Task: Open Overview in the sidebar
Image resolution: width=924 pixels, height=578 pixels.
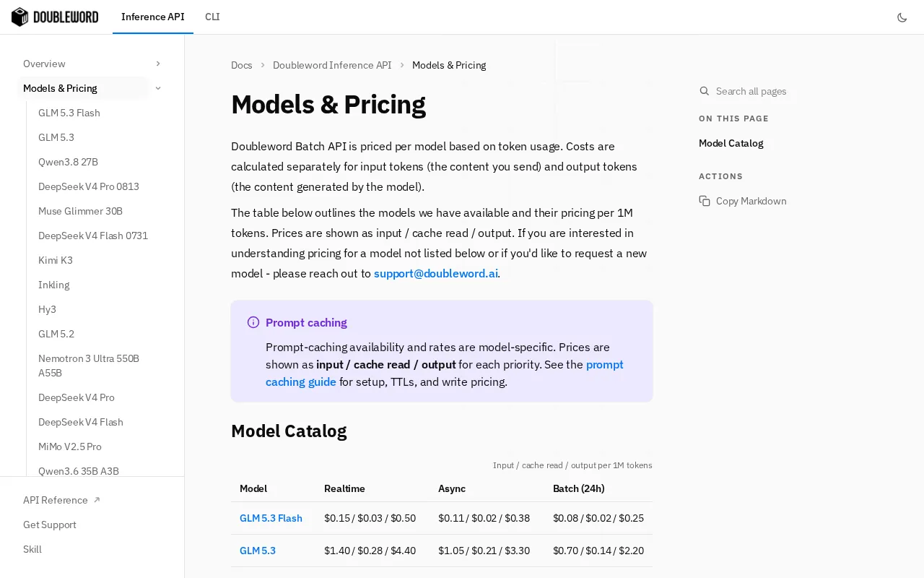Action: click(x=44, y=64)
